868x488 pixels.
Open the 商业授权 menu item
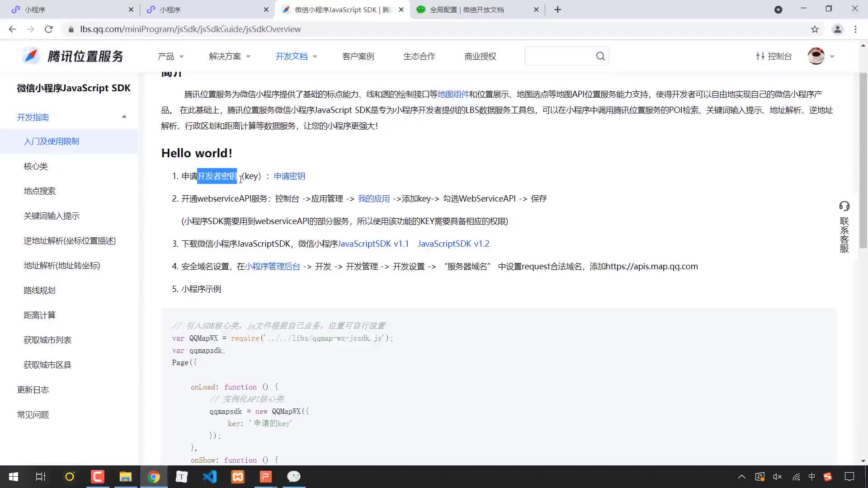(480, 56)
